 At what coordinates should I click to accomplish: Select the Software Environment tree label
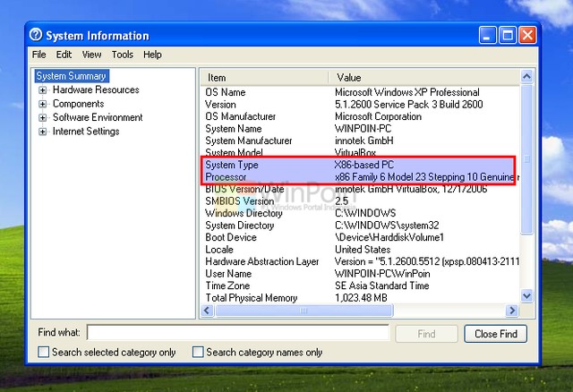pyautogui.click(x=98, y=117)
